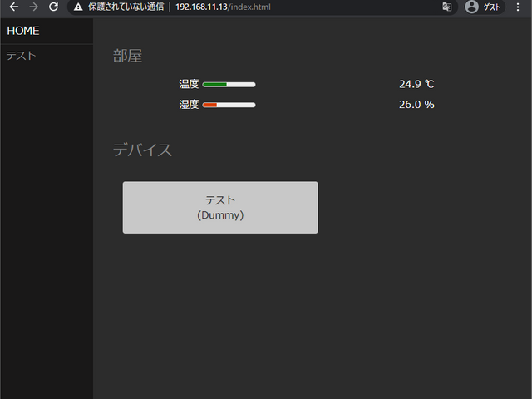Open the テスト sidebar item
This screenshot has width=532, height=399.
[x=47, y=56]
